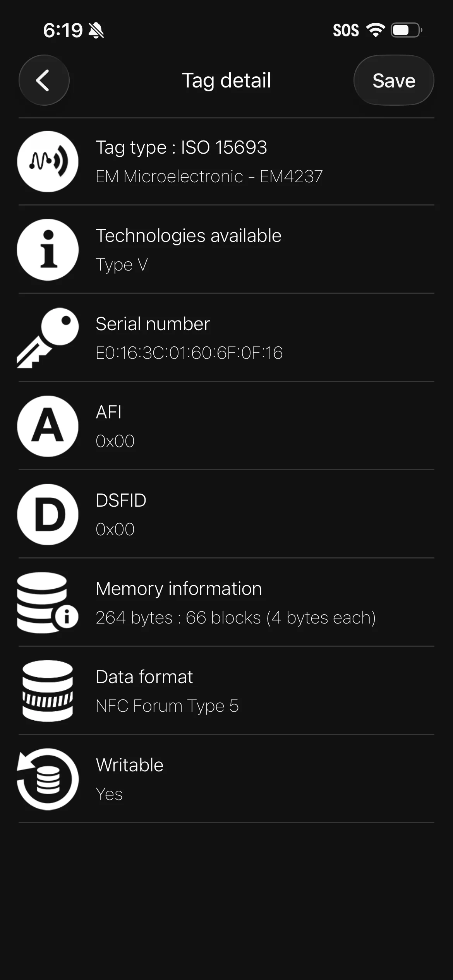The height and width of the screenshot is (980, 453).
Task: Tap the Writable Yes entry
Action: click(226, 779)
